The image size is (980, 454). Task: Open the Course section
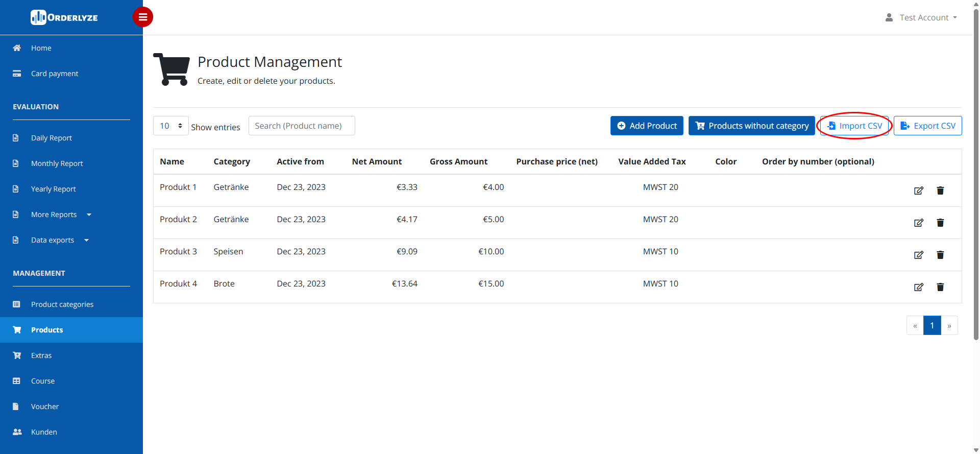[x=43, y=381]
